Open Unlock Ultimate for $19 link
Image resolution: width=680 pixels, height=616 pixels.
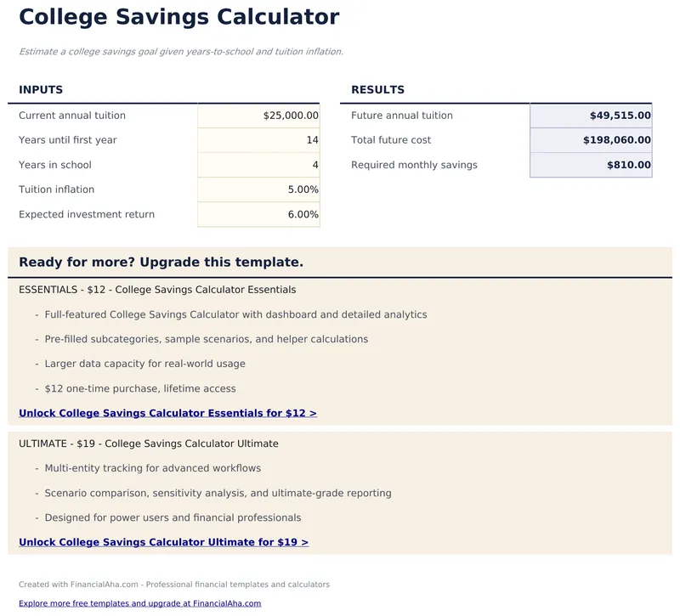coord(163,542)
